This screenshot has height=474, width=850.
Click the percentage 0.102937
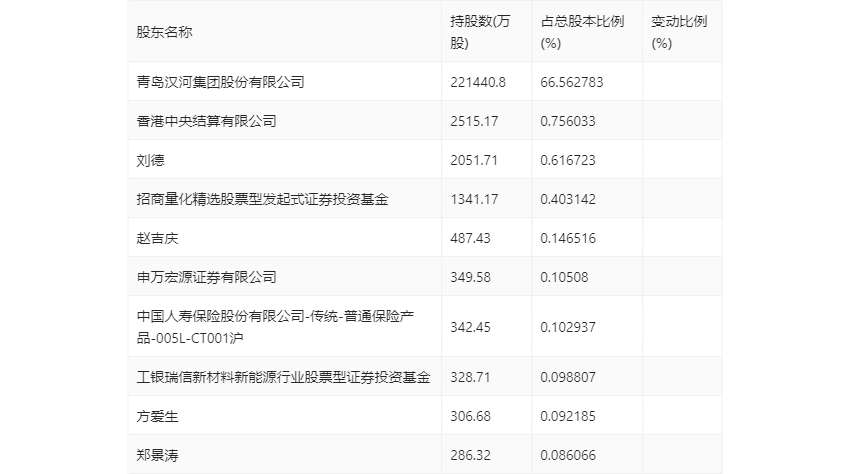568,327
